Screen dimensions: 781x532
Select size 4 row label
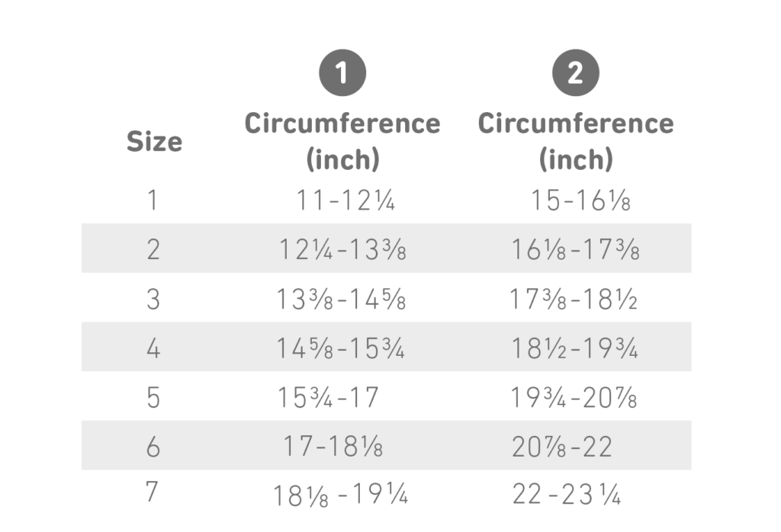click(x=153, y=348)
